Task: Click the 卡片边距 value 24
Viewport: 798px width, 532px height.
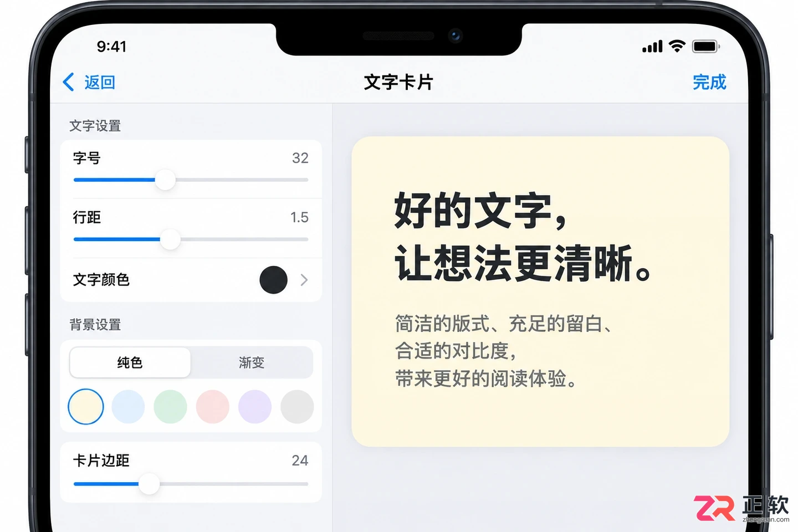Action: coord(300,461)
